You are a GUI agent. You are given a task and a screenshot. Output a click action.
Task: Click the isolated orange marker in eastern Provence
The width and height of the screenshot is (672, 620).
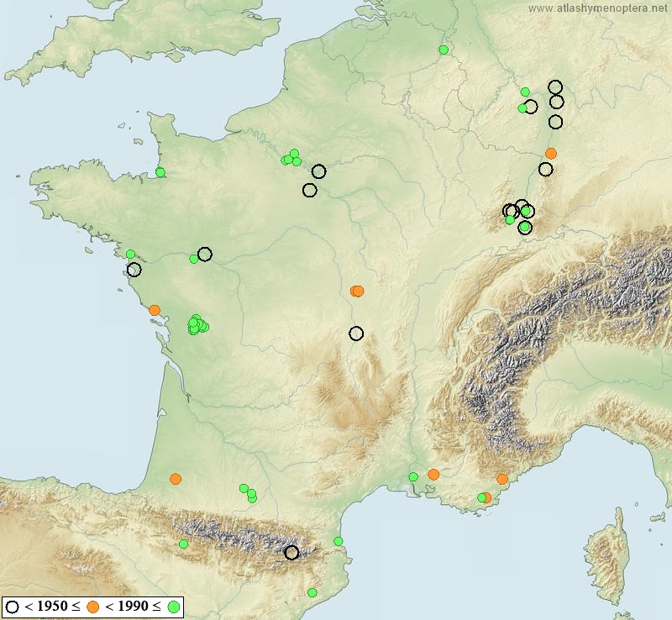click(502, 479)
